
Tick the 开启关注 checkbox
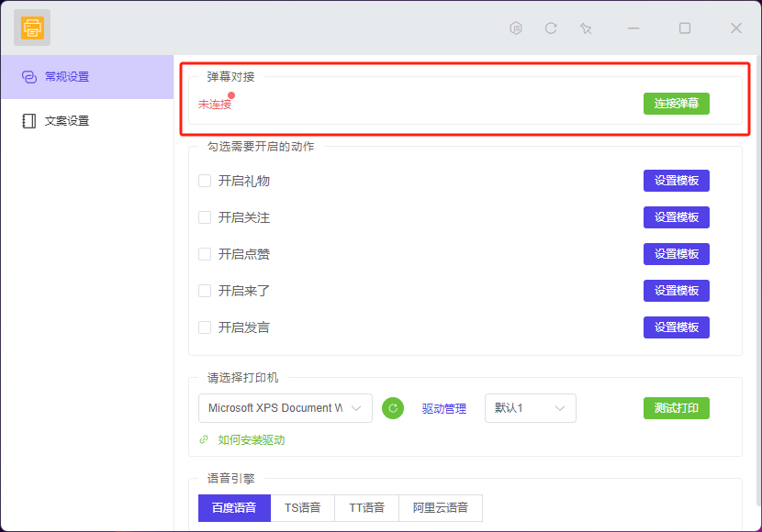[x=205, y=217]
